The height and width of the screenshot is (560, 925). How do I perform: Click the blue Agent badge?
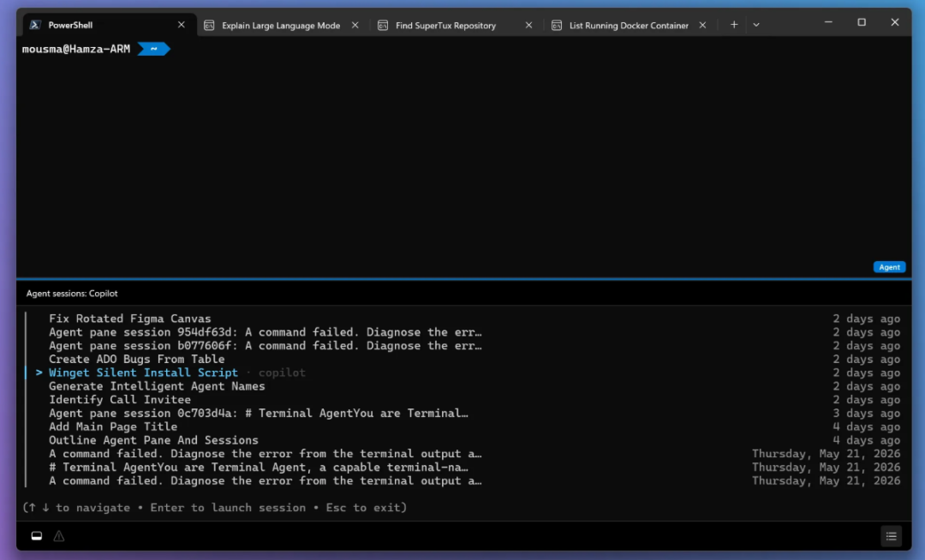(x=889, y=267)
